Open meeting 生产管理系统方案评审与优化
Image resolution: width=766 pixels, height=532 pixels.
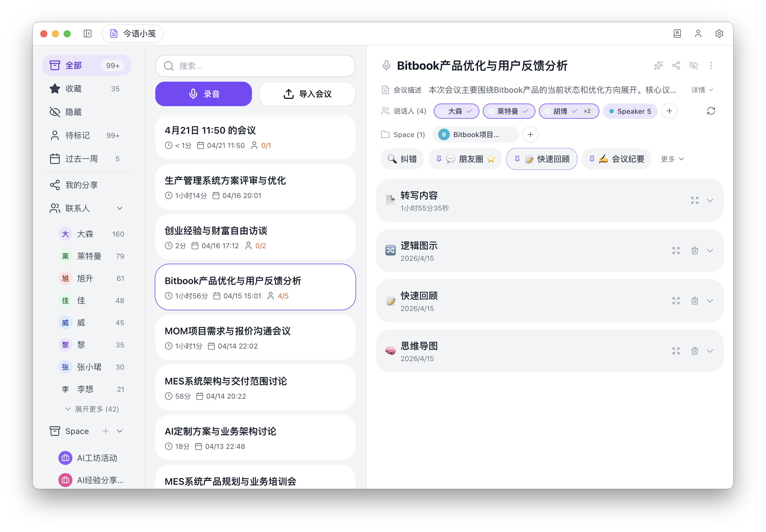[255, 187]
